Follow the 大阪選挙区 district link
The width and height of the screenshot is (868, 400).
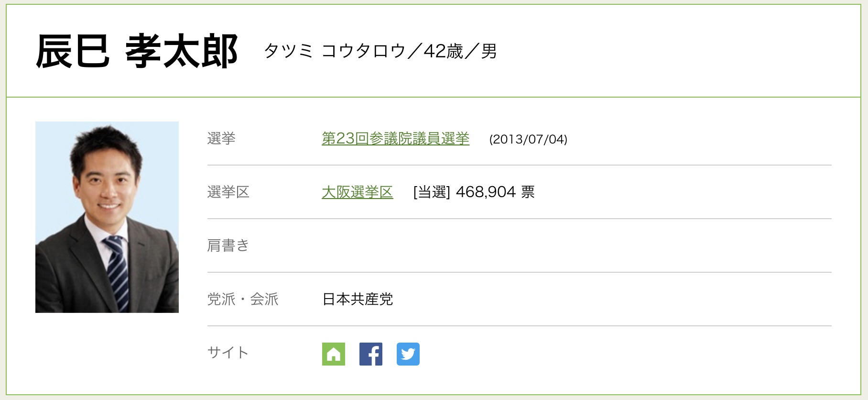coord(357,192)
